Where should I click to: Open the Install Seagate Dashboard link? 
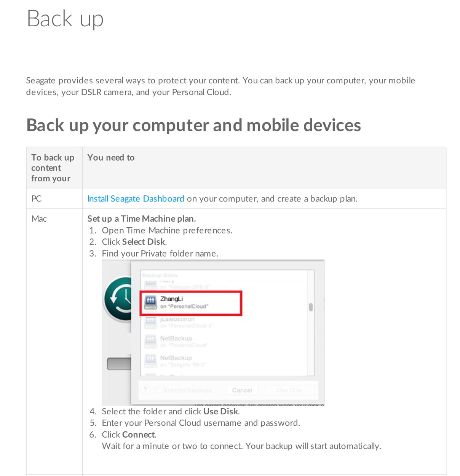pos(136,199)
